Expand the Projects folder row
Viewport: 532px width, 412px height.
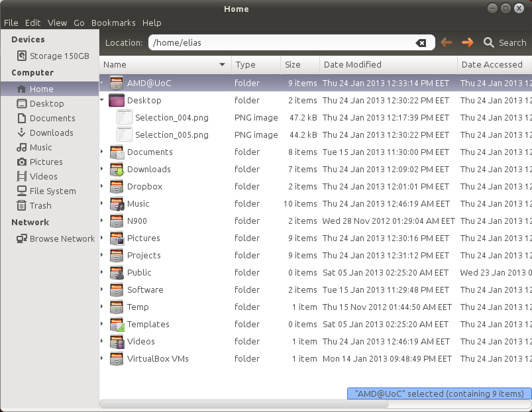point(102,256)
